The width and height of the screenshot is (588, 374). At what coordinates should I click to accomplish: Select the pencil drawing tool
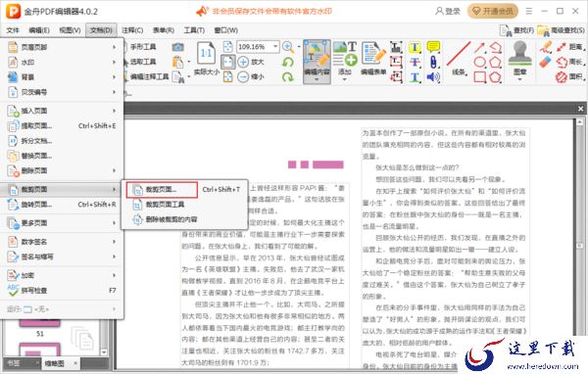(546, 46)
